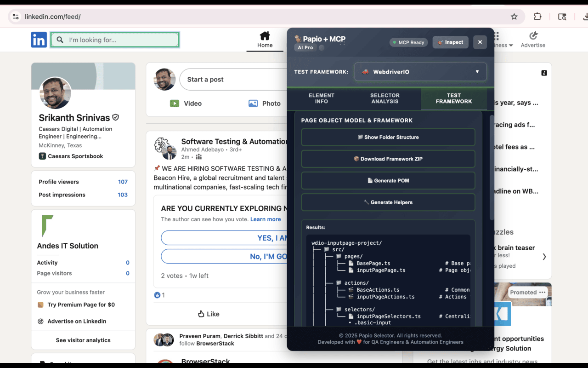Image resolution: width=588 pixels, height=368 pixels.
Task: Switch to the Element Info tab
Action: pyautogui.click(x=321, y=98)
